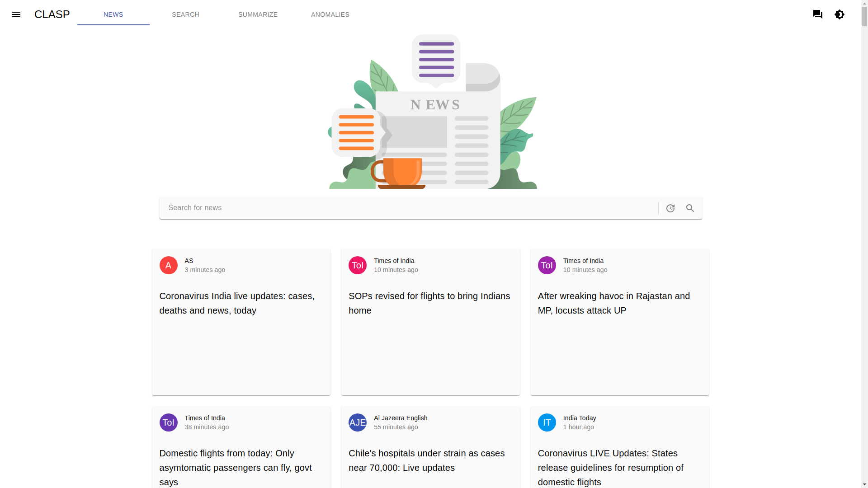Click the ToI avatar on the locusts article
The image size is (868, 488).
click(547, 265)
